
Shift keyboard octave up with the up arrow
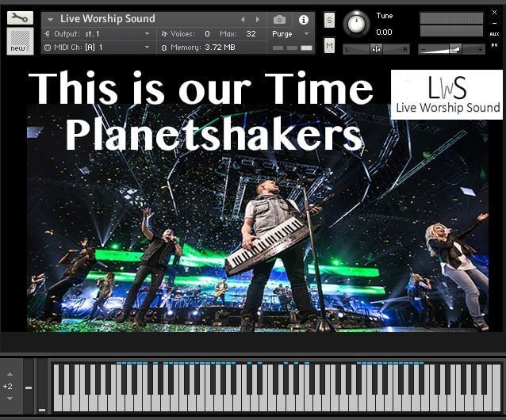point(10,374)
